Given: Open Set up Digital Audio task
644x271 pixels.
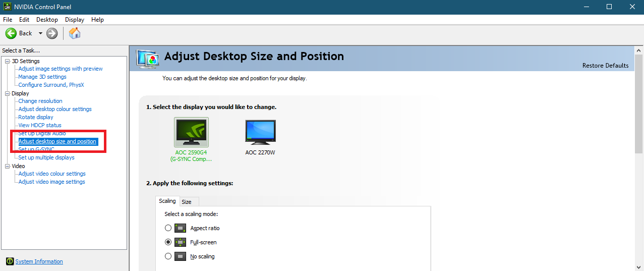Looking at the screenshot, I should point(42,133).
